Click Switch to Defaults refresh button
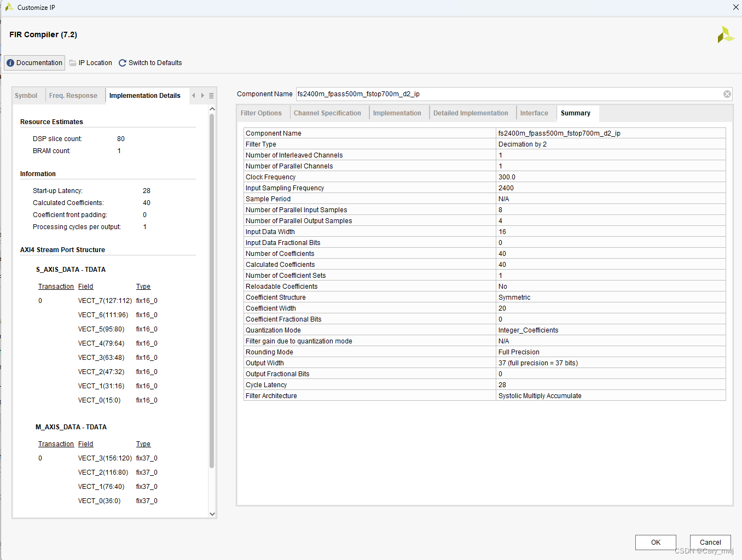This screenshot has height=560, width=742. point(150,63)
